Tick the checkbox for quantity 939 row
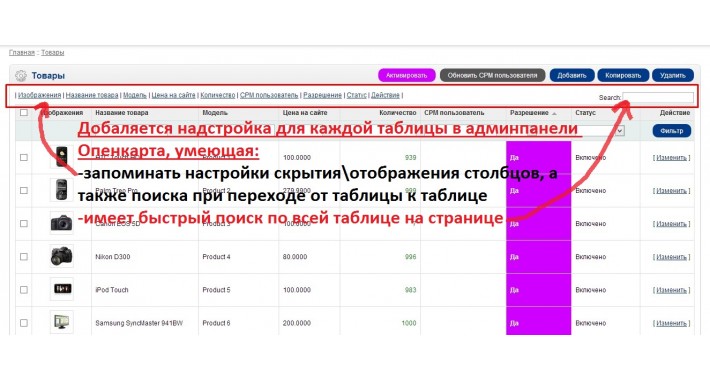 point(24,158)
